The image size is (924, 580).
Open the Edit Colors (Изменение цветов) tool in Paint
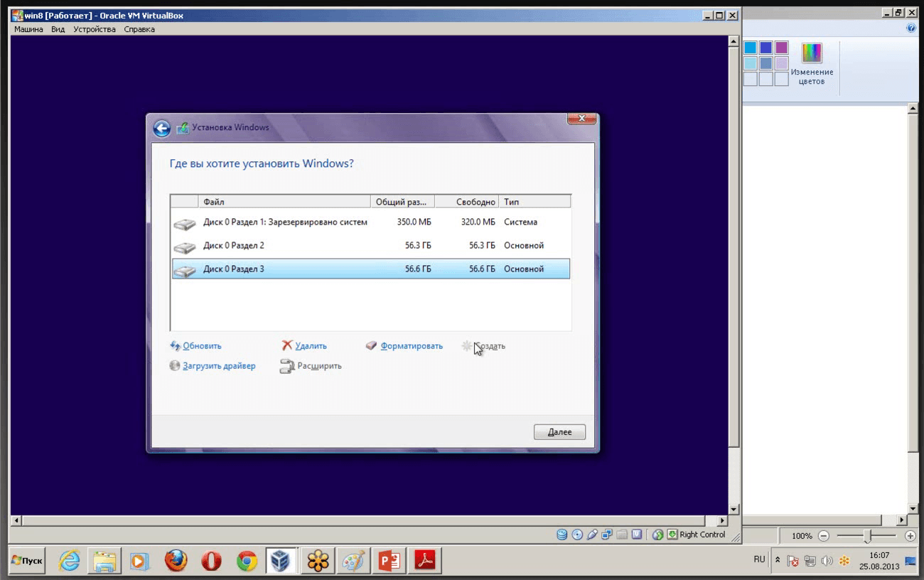pos(812,63)
